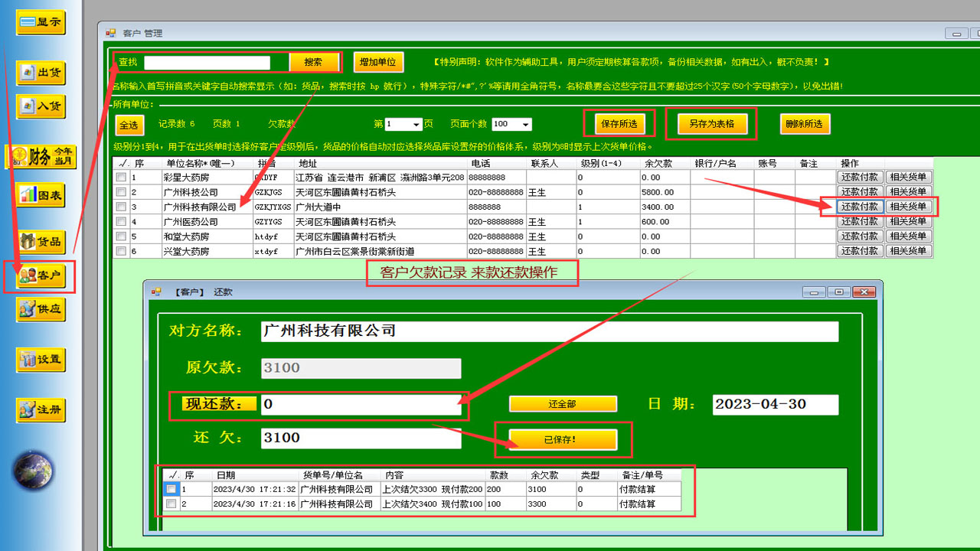Click inside the 现还款 amount field
This screenshot has height=551, width=980.
point(360,404)
